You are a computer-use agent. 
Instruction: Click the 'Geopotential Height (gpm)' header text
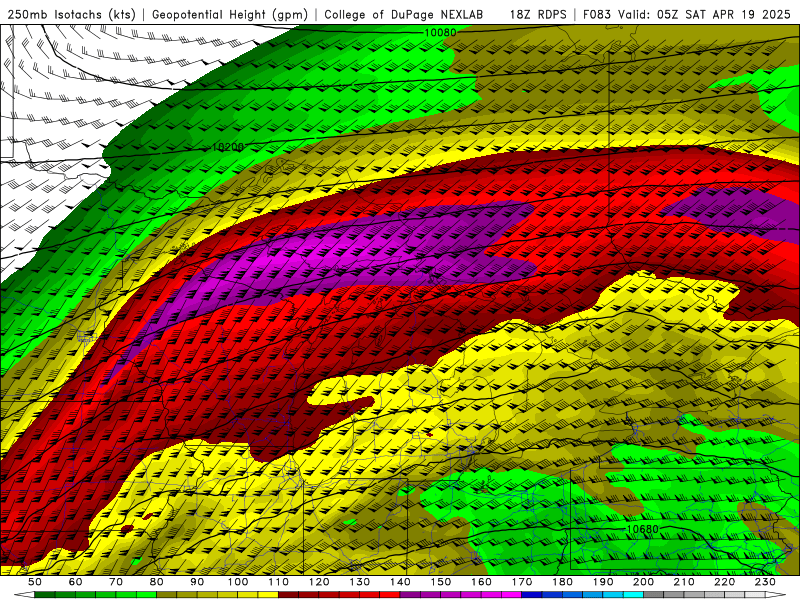pyautogui.click(x=230, y=14)
